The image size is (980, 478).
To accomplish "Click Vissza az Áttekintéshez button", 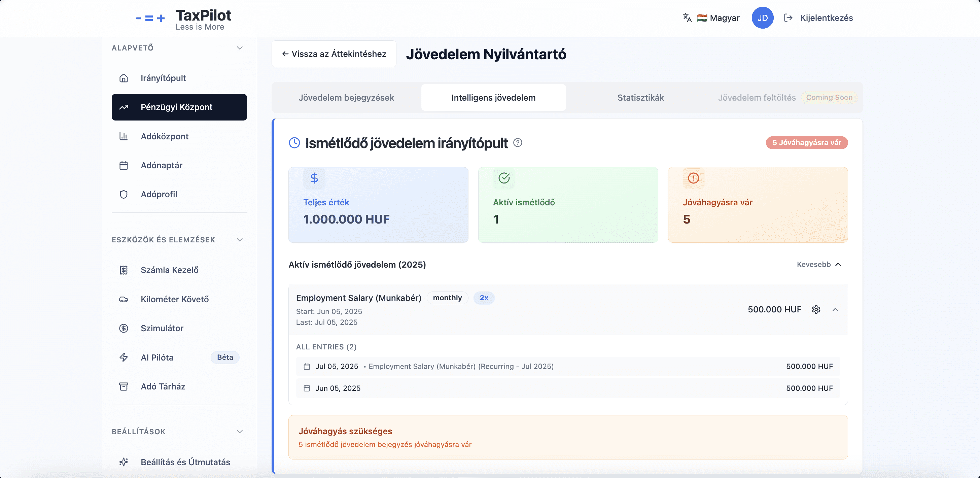I will pos(334,54).
